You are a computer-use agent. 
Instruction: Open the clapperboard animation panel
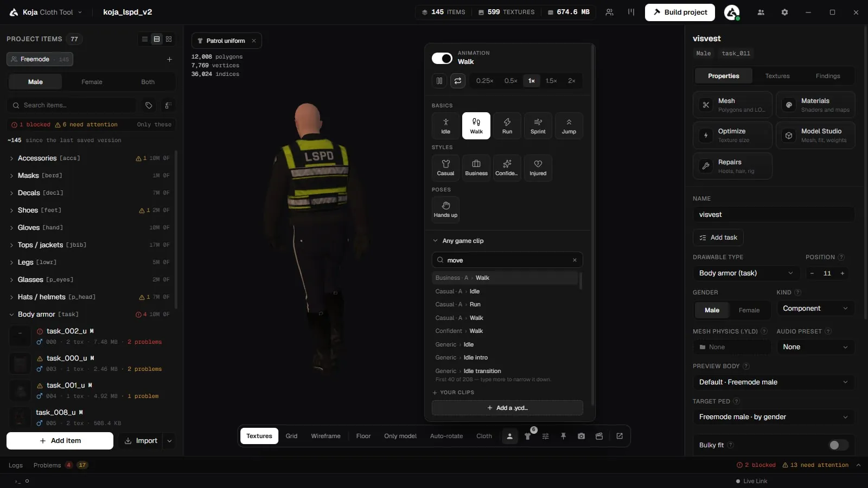pos(599,436)
